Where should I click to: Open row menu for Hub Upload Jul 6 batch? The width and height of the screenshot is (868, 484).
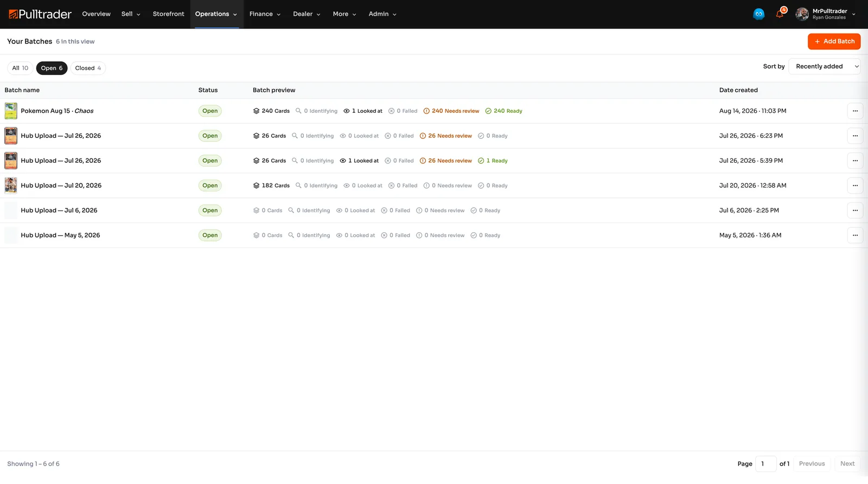[x=855, y=211]
